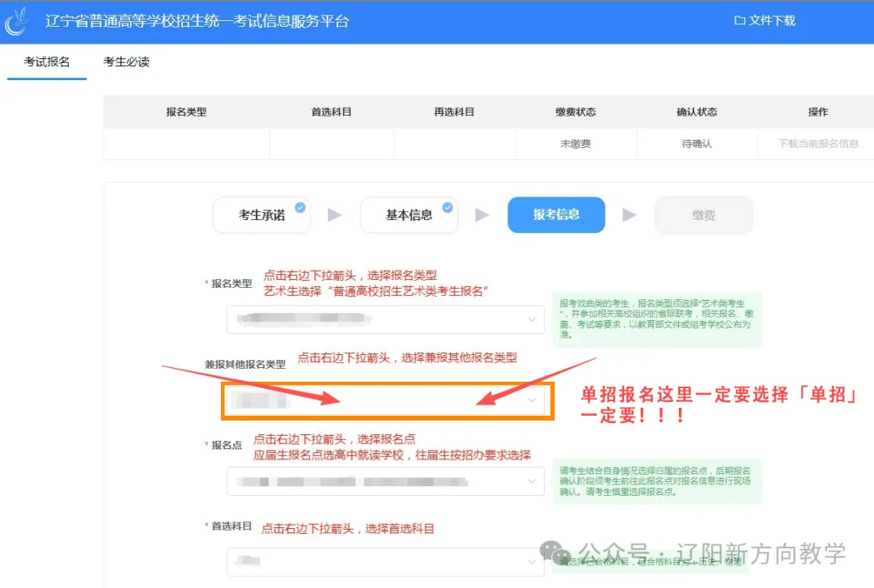Screen dimensions: 874x588
Task: Click the 报名类型 column header
Action: (x=186, y=112)
